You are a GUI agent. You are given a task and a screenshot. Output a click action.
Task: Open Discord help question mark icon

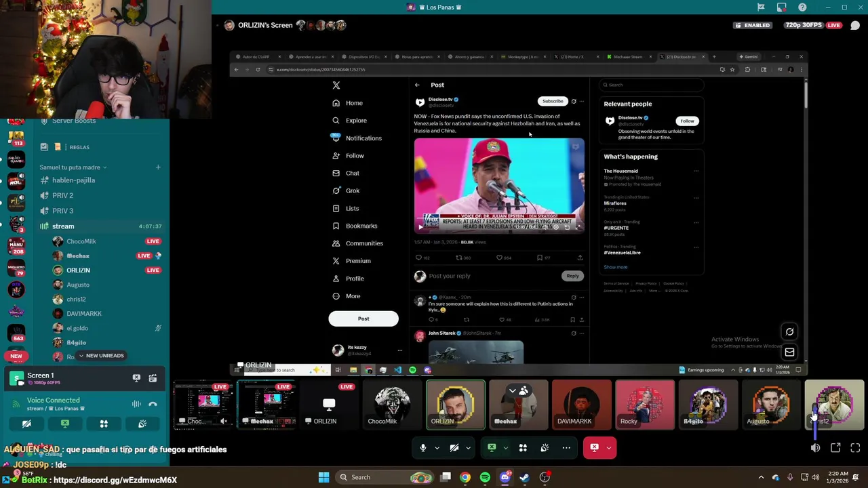click(802, 7)
